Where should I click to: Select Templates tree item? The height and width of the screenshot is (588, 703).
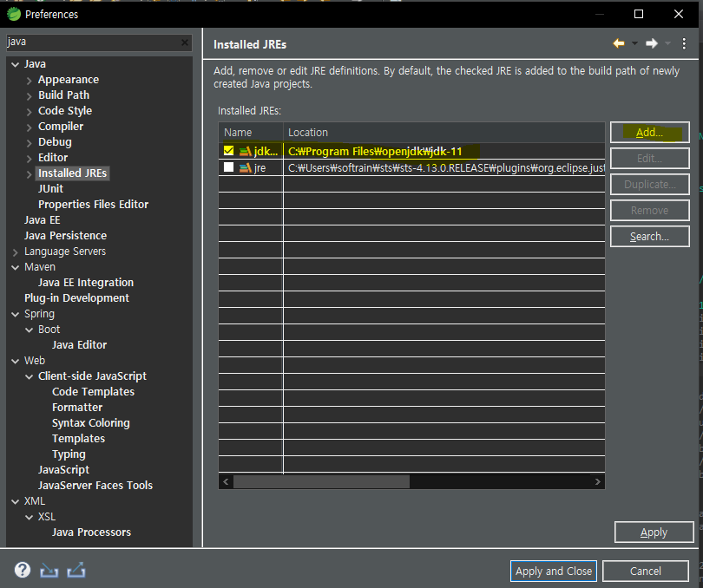[78, 439]
